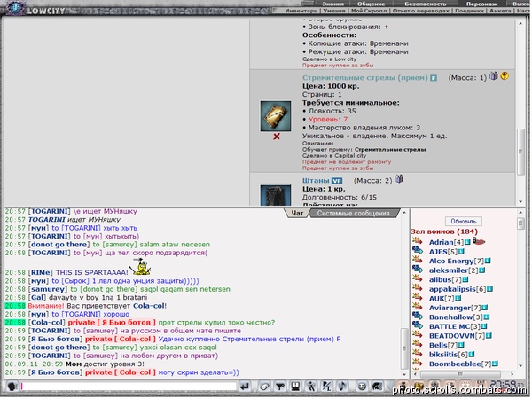532x399 pixels.
Task: Click the inventory panel vertical scrollbar thumb
Action: tap(520, 152)
